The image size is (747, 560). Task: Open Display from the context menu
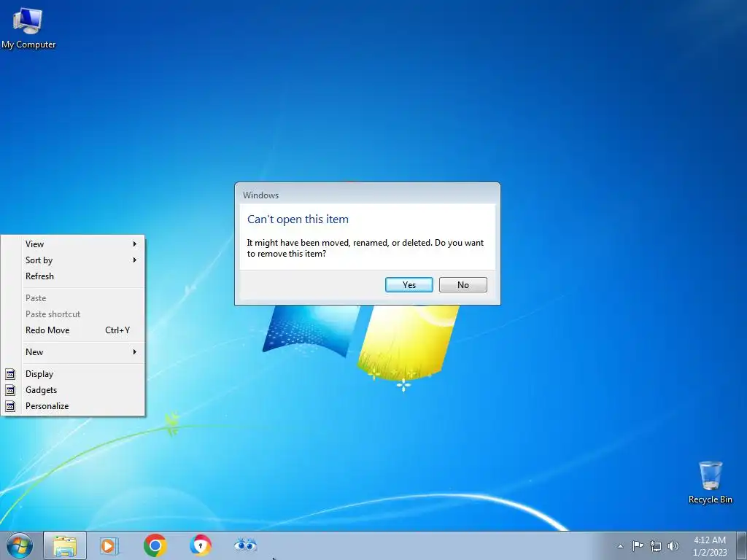point(72,374)
